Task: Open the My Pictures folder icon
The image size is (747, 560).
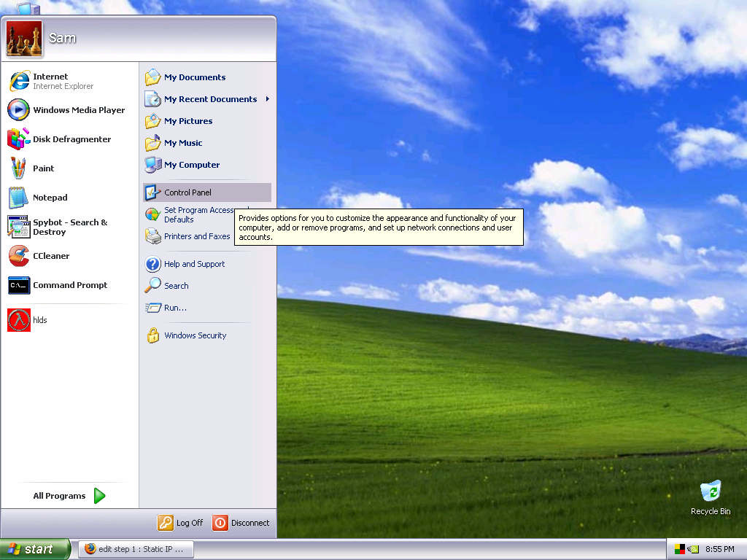Action: coord(153,121)
